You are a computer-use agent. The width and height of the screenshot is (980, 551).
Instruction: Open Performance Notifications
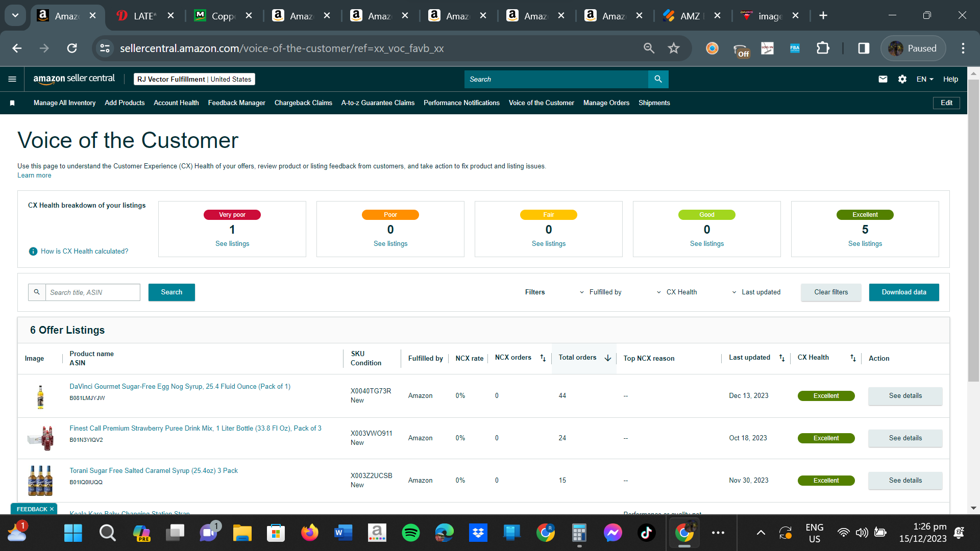461,103
